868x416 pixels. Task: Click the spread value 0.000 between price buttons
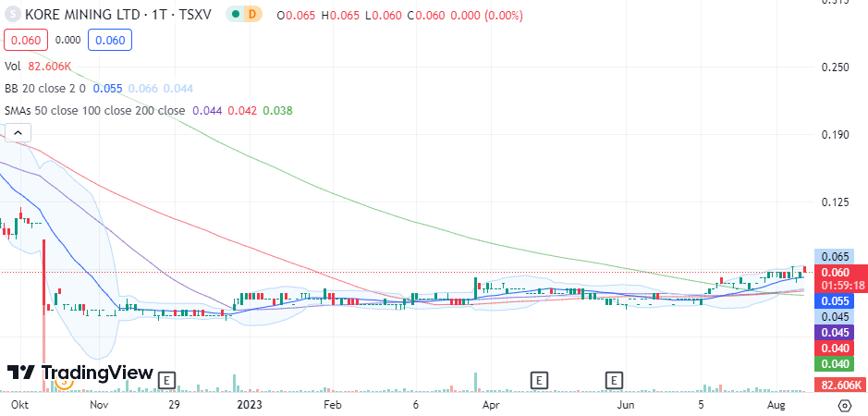click(68, 40)
